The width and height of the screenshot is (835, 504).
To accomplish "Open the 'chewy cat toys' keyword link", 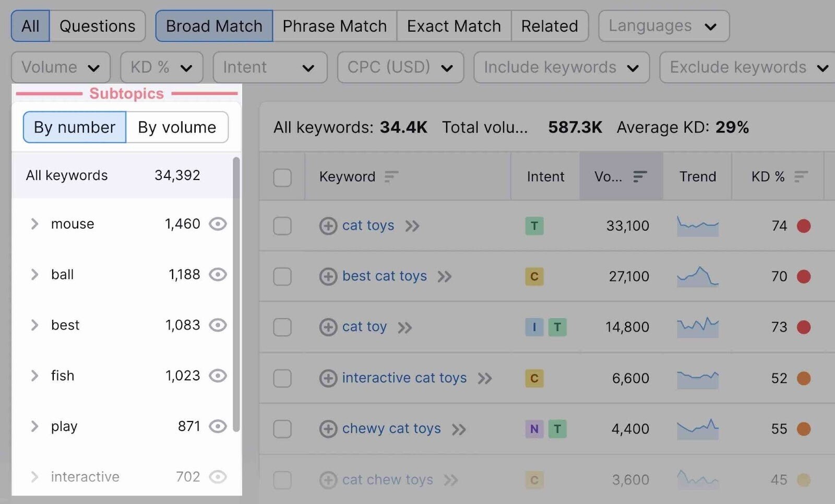I will [391, 429].
